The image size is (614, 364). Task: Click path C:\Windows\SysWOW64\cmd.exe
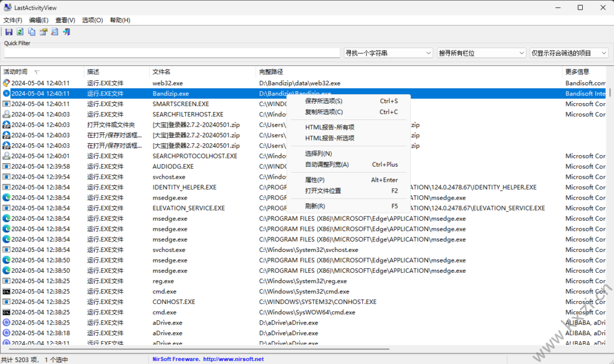click(307, 312)
